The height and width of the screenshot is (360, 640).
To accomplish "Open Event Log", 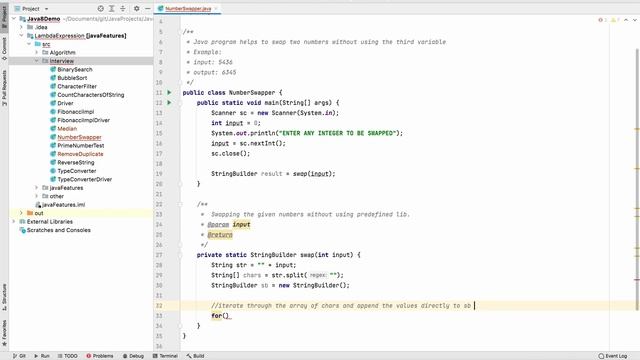I will [613, 356].
